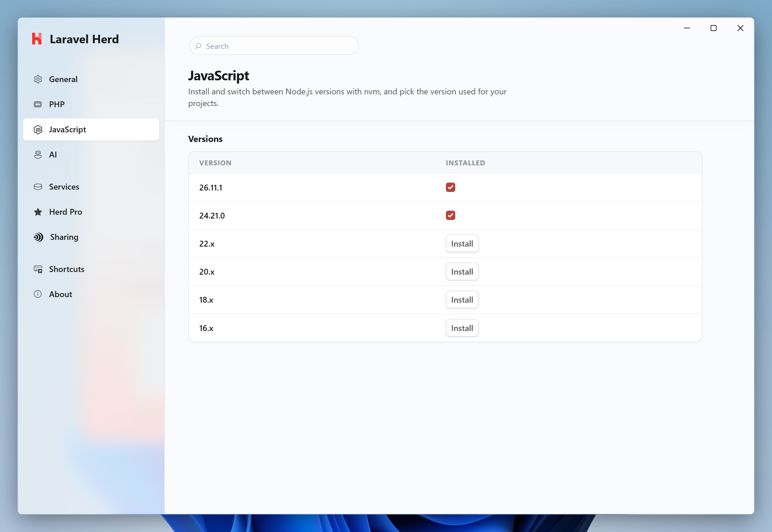The width and height of the screenshot is (772, 532).
Task: Click the Services database icon
Action: pyautogui.click(x=38, y=187)
